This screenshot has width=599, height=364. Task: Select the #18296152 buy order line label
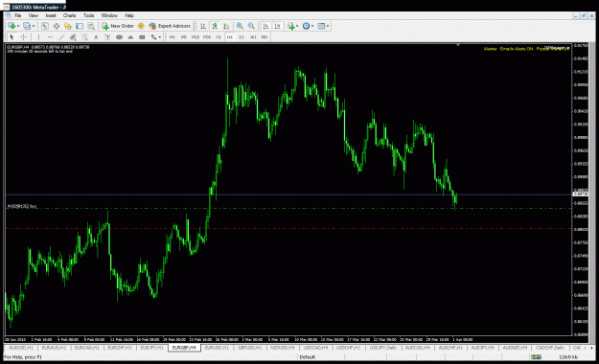(x=22, y=206)
